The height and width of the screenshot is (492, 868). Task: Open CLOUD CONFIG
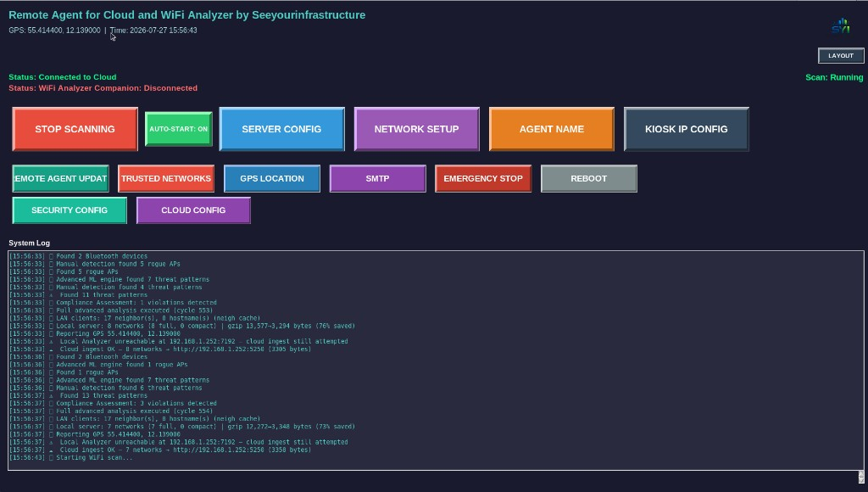pos(193,210)
